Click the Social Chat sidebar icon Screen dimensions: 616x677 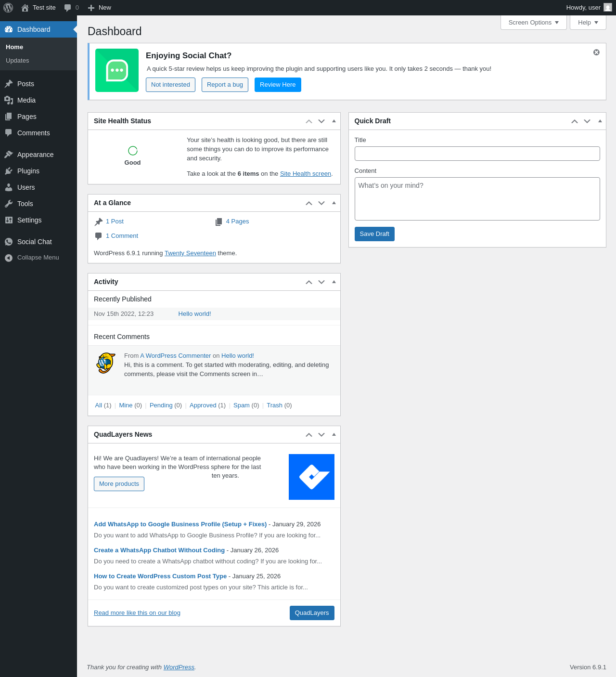[x=9, y=242]
